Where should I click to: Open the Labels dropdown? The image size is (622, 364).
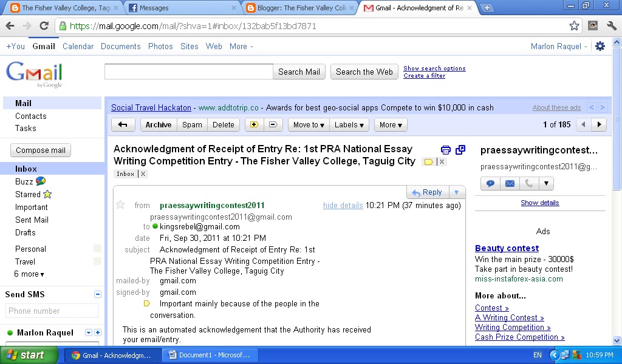point(349,125)
